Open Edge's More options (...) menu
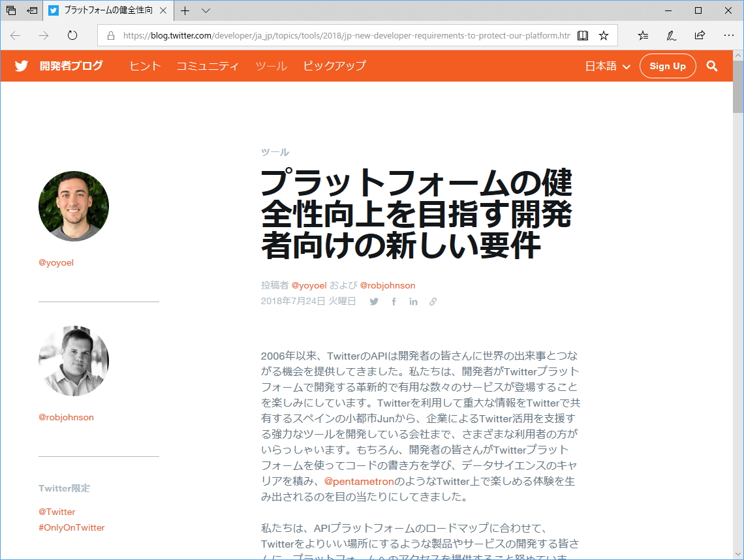This screenshot has height=560, width=744. pyautogui.click(x=729, y=36)
